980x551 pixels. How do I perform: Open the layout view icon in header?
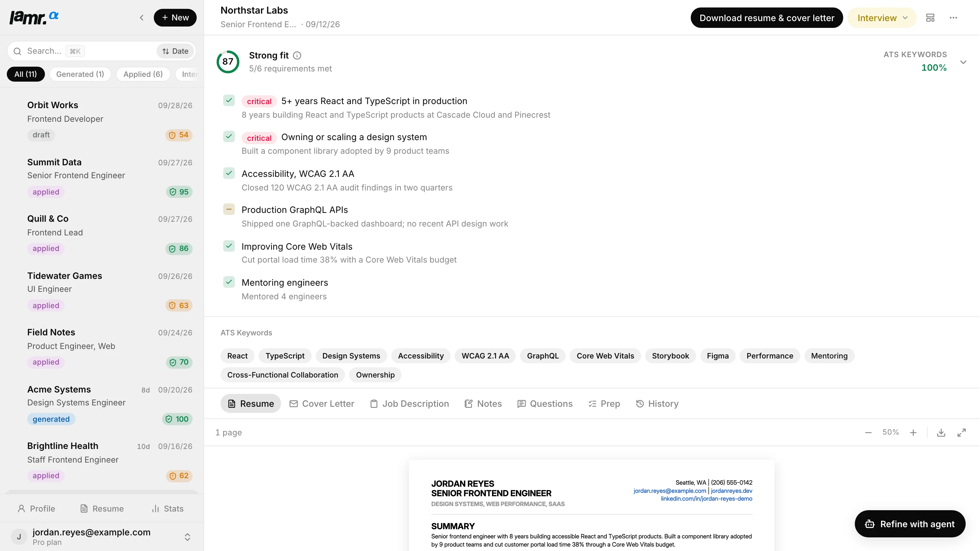point(930,17)
